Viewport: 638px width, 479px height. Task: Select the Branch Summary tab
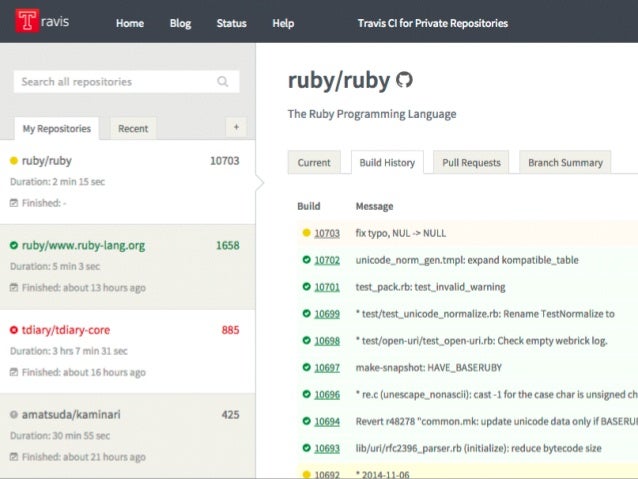(x=565, y=162)
